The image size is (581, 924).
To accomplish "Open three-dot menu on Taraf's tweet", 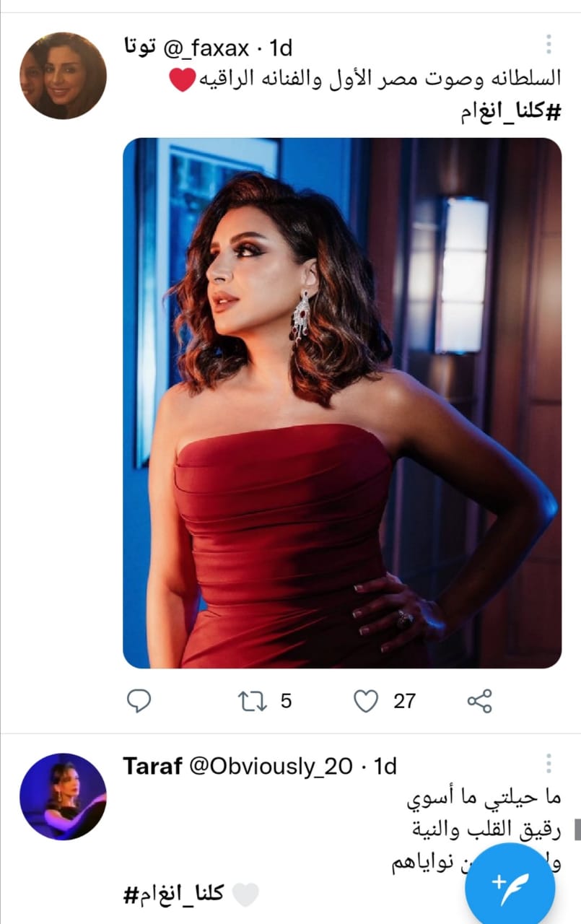I will (x=549, y=764).
